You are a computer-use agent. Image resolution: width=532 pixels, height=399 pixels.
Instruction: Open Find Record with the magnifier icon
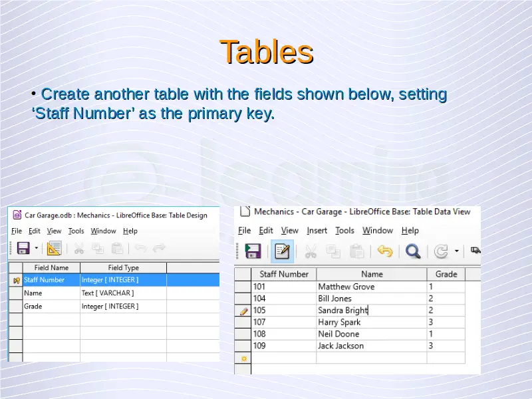pyautogui.click(x=413, y=251)
